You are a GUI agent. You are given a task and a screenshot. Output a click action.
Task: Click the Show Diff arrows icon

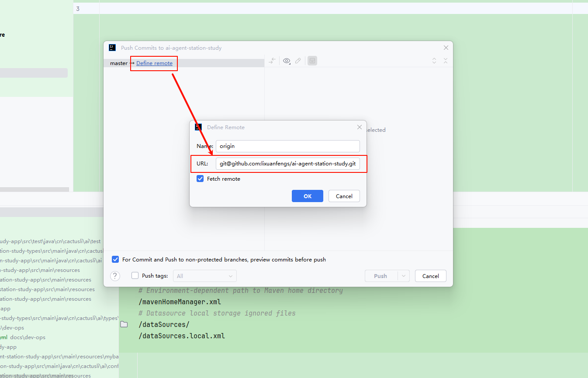click(272, 61)
